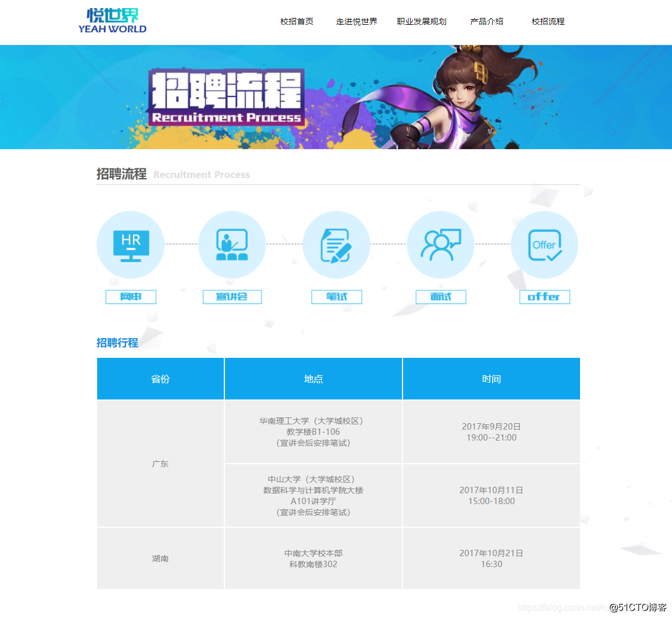Go to 职业发展规划 in the navigation
Viewport: 672px width, 618px height.
pyautogui.click(x=422, y=21)
